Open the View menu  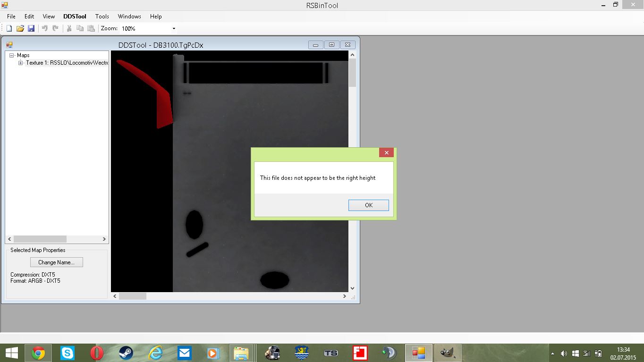[49, 16]
